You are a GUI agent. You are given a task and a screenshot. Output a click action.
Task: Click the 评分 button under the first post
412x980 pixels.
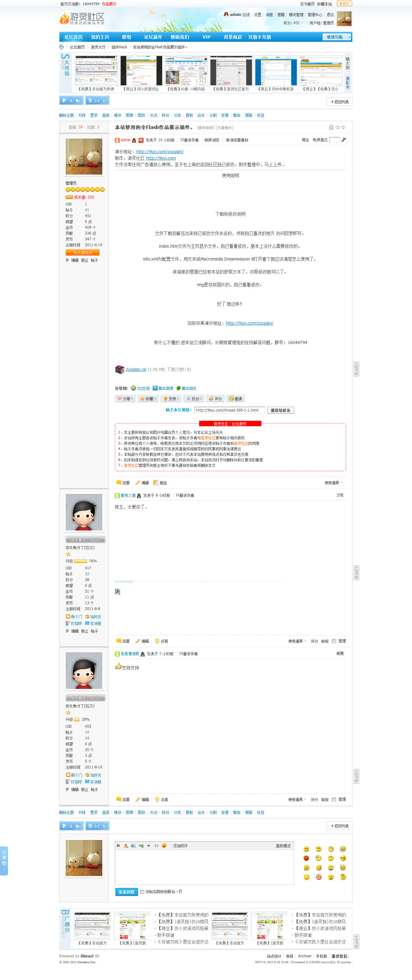(215, 399)
